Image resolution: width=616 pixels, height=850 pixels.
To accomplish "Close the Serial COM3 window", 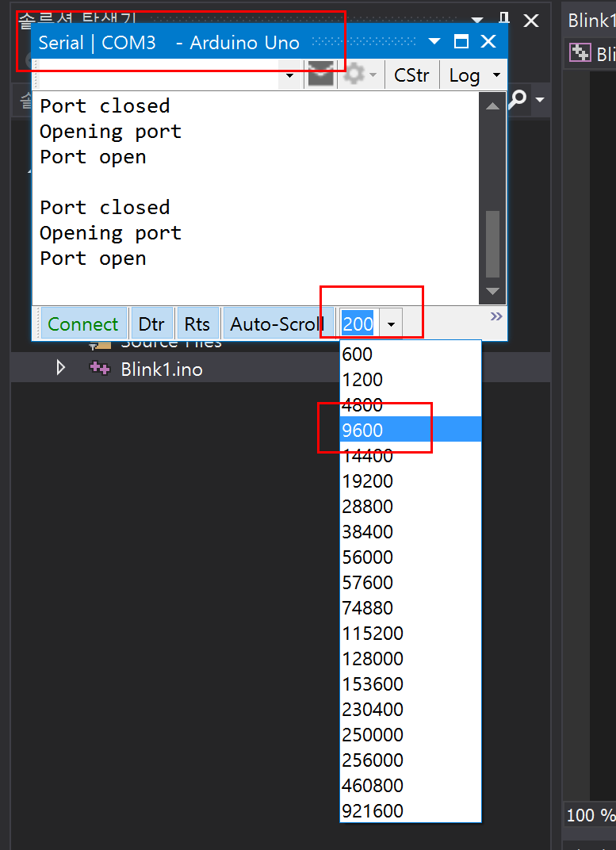I will click(x=488, y=41).
